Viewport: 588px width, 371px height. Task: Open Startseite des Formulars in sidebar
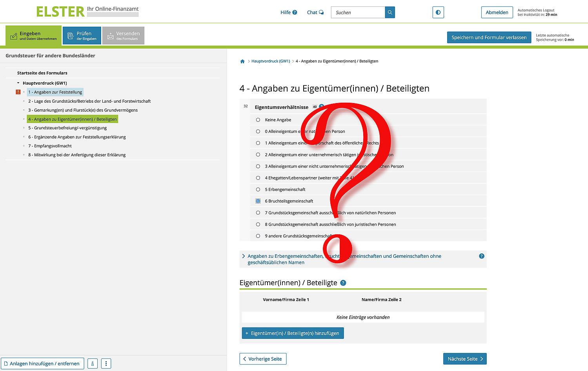coord(42,73)
